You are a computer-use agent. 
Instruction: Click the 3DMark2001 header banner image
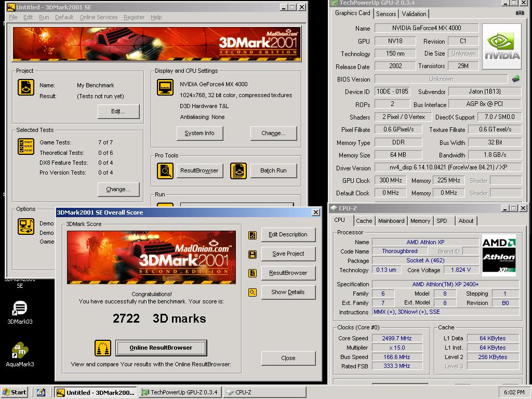pos(157,44)
